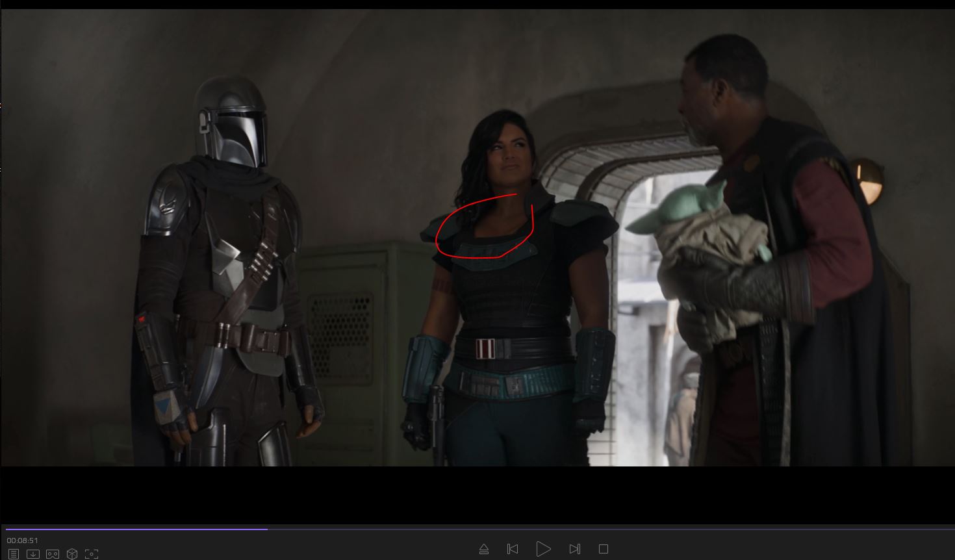Click the silver helmet in the video

pyautogui.click(x=233, y=123)
